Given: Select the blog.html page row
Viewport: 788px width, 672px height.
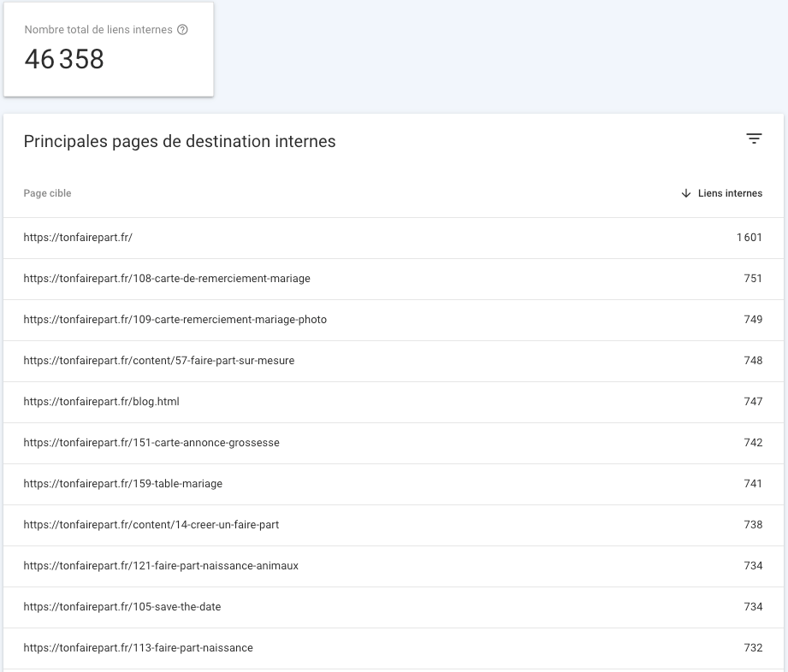Looking at the screenshot, I should tap(394, 403).
